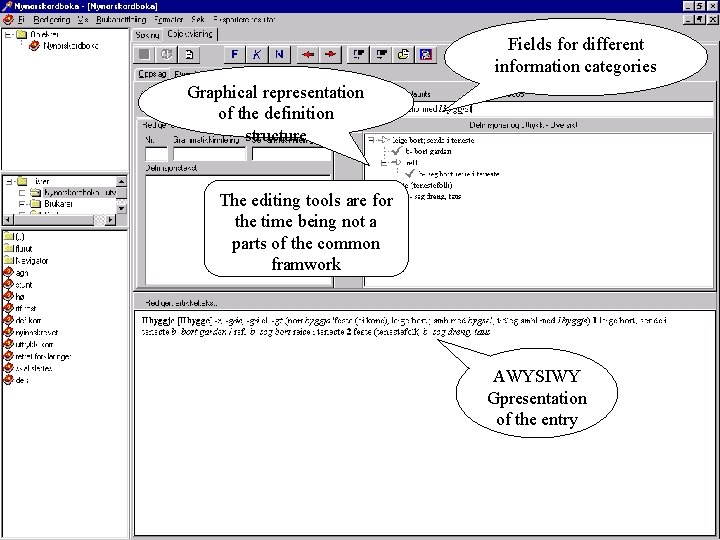Screen dimensions: 720x540
Task: Switch to the Oppslag tab
Action: 152,74
